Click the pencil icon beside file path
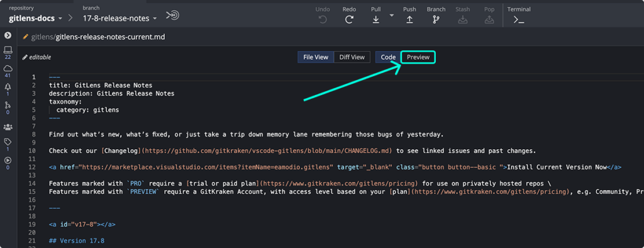644x248 pixels. click(x=25, y=37)
